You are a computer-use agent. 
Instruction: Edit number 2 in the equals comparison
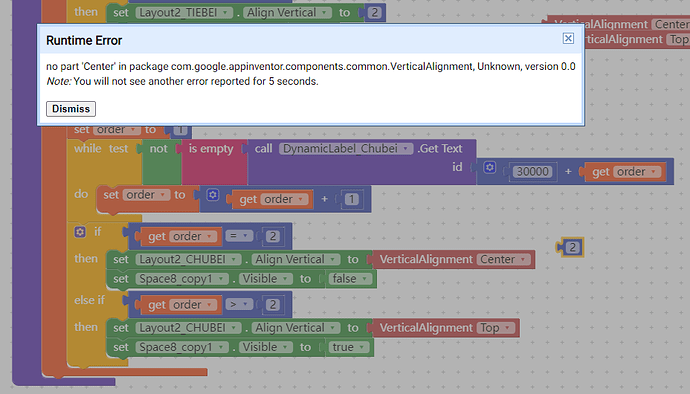click(272, 236)
